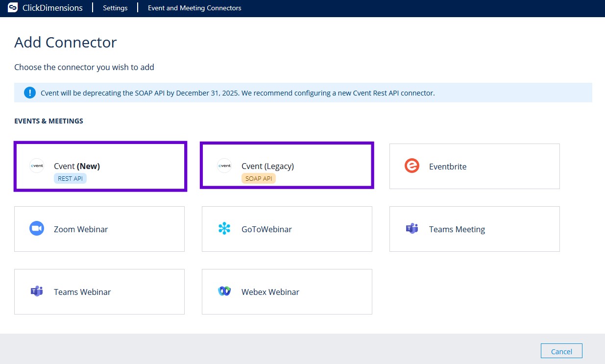Image resolution: width=605 pixels, height=364 pixels.
Task: Click the Teams Webinar icon
Action: click(x=37, y=291)
